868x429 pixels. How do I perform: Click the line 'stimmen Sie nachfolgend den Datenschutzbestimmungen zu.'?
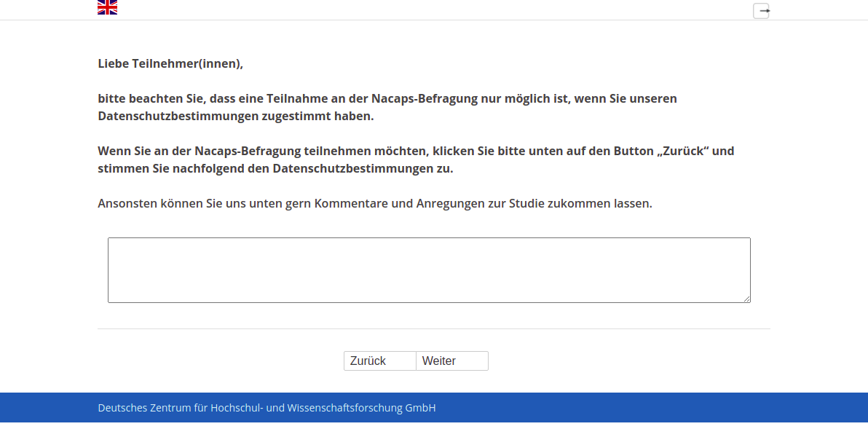tap(275, 169)
